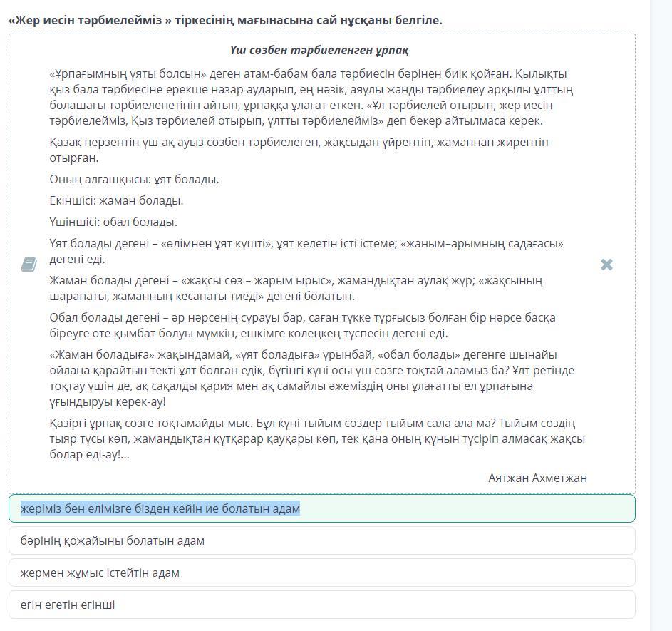Click the opening paragraph «Ұрпағымның ұяты болсын»
672x631 pixels.
[311, 97]
